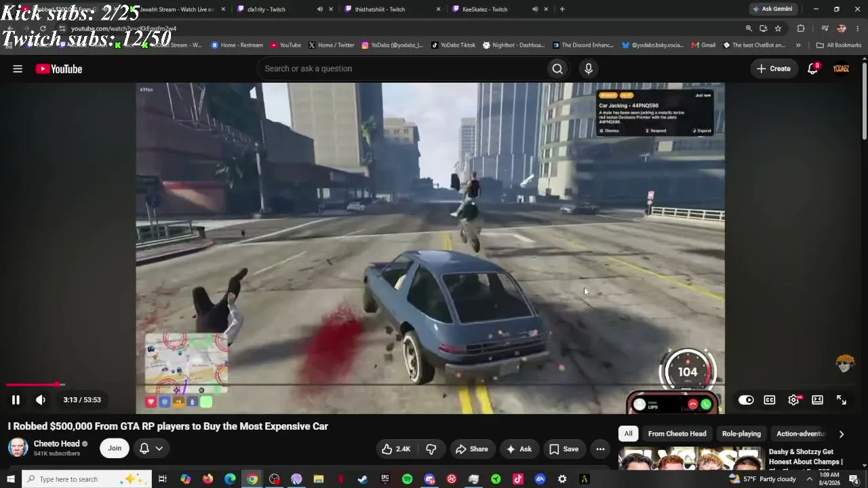The image size is (868, 488).
Task: Click the YouTube search input field
Action: pos(401,68)
